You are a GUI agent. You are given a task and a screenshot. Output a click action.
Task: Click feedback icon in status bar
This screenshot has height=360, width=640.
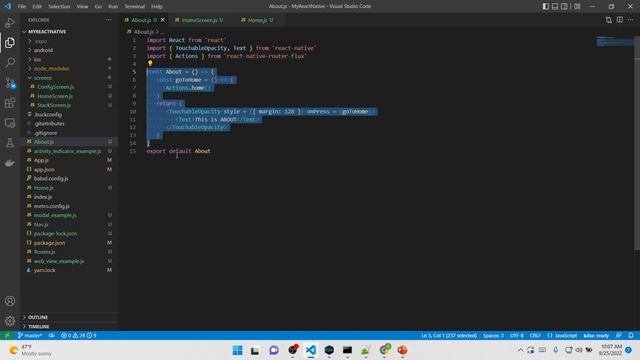[619, 336]
